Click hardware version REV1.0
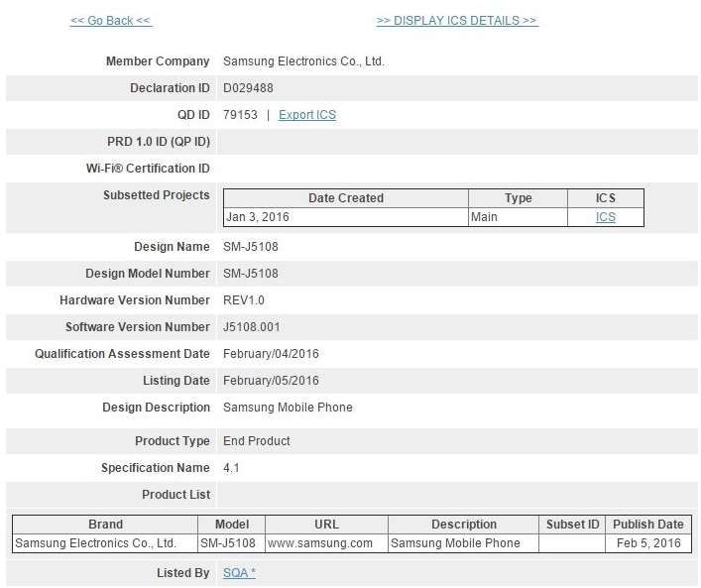The image size is (701, 588). click(x=244, y=300)
